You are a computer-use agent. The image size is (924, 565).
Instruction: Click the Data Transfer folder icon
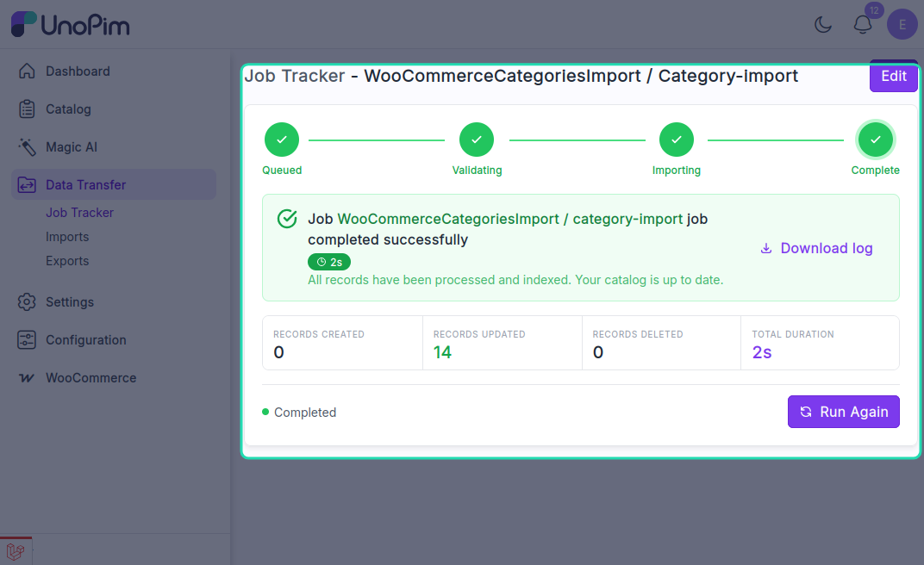(27, 185)
